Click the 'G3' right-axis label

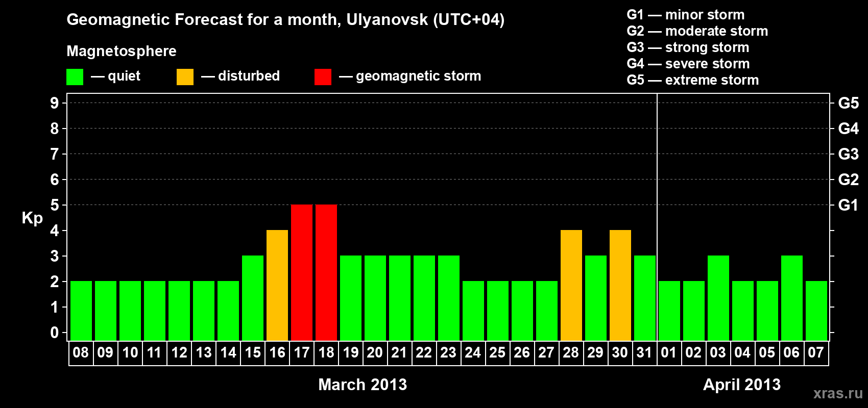849,154
